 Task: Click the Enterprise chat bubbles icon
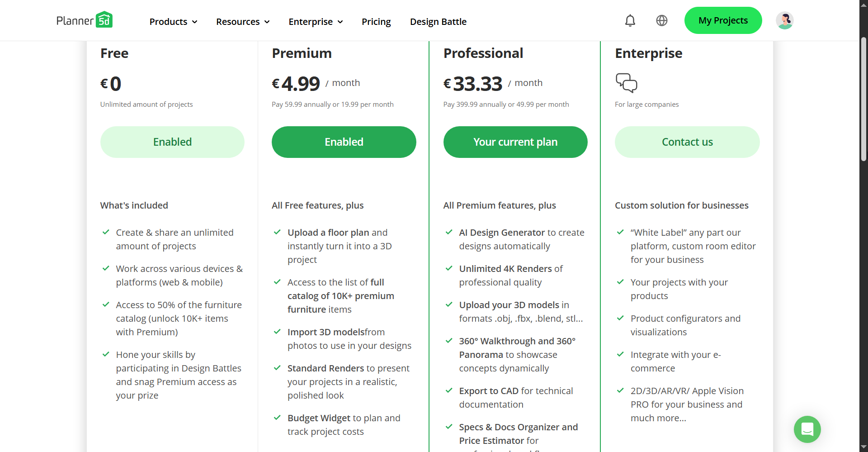coord(626,83)
